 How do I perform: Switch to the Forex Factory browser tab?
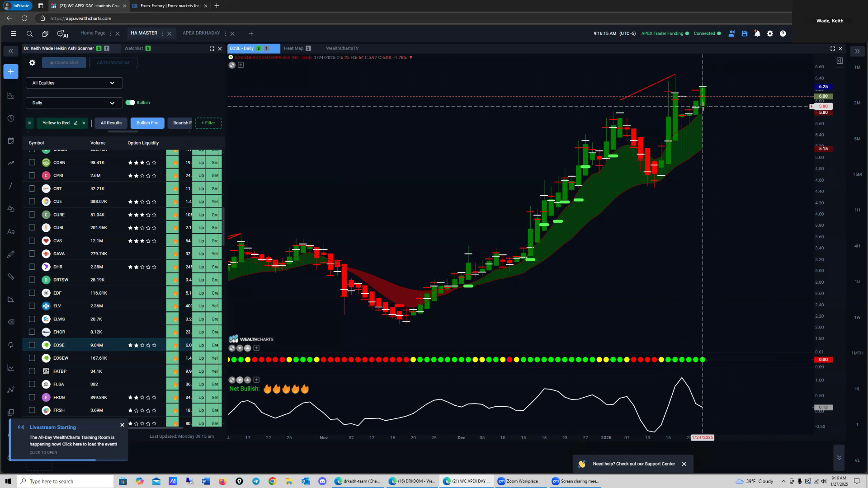[x=170, y=6]
